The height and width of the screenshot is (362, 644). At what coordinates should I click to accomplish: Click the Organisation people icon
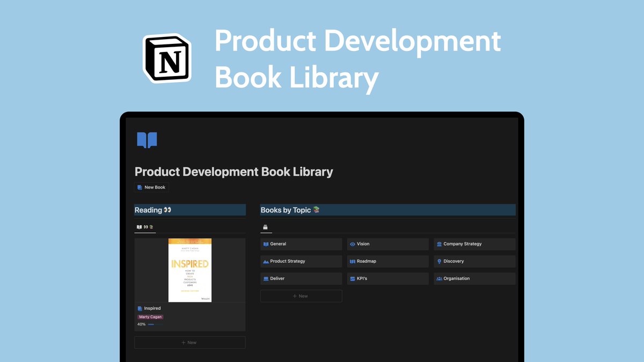[440, 278]
